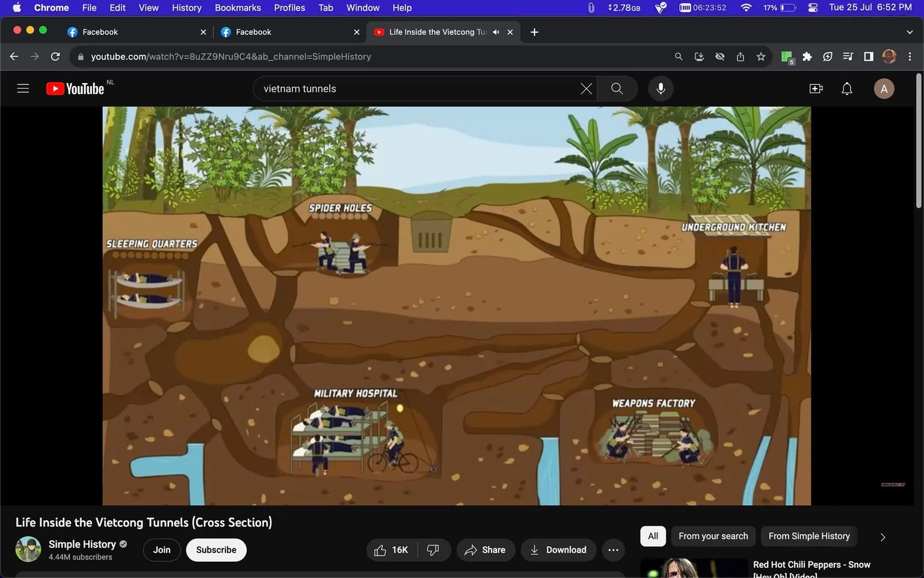The image size is (924, 578).
Task: Click into the 'vietnam tunnels' search field
Action: (415, 89)
